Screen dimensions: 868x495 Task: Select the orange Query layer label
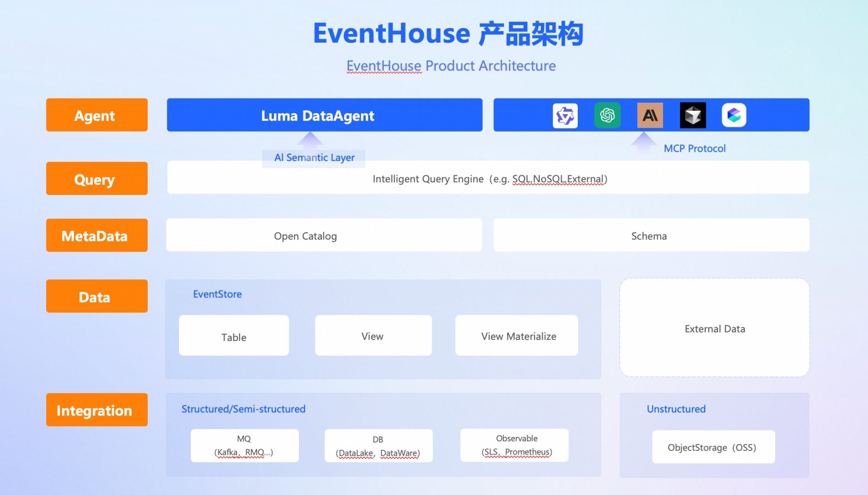click(97, 179)
